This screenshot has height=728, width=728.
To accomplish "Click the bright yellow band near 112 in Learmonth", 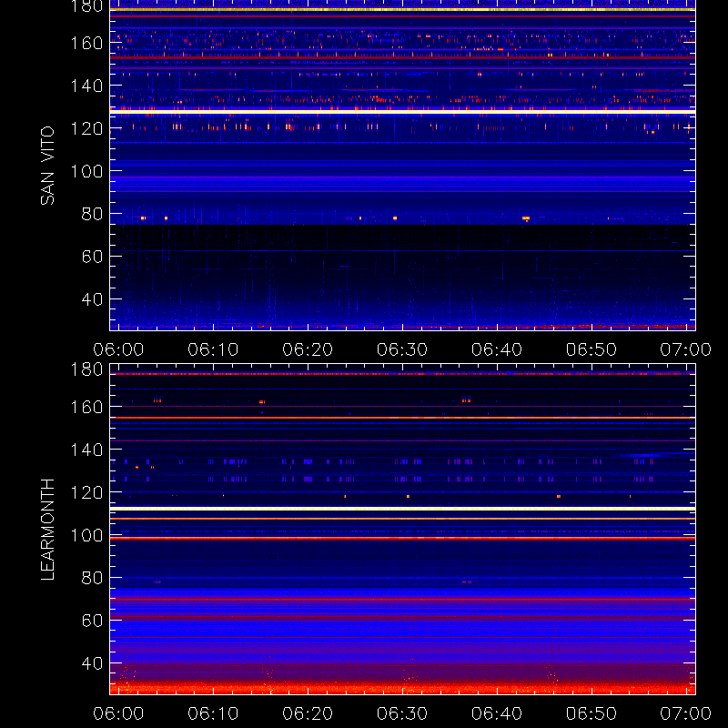I will 402,509.
